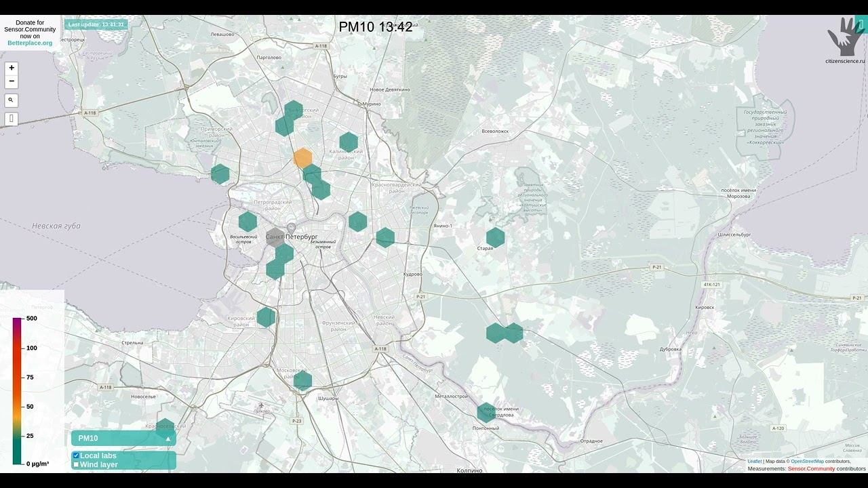Click the teal button in top-right corner
The width and height of the screenshot is (868, 488).
click(861, 24)
